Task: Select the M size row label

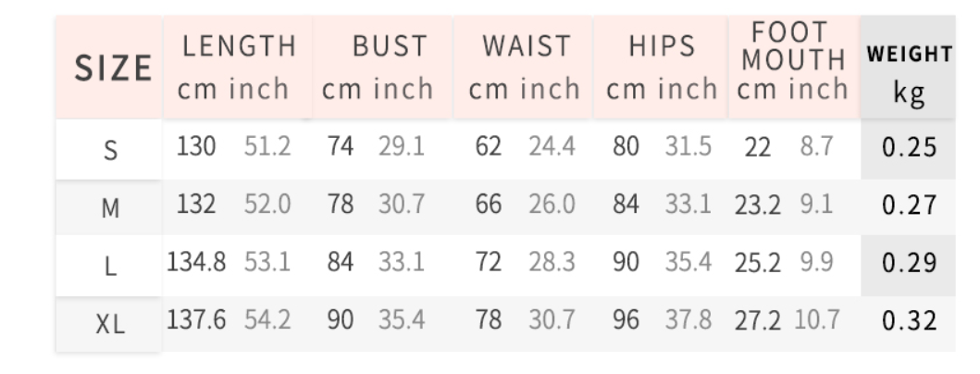Action: click(110, 208)
